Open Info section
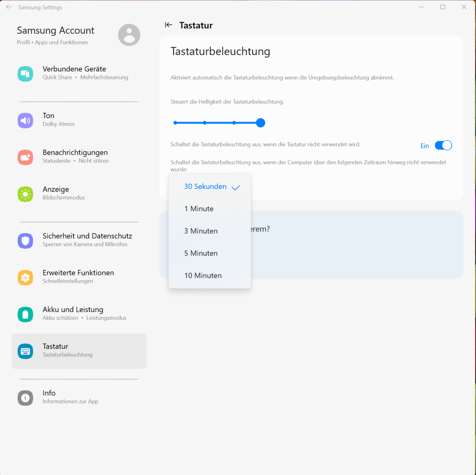Image resolution: width=476 pixels, height=475 pixels. pyautogui.click(x=79, y=397)
